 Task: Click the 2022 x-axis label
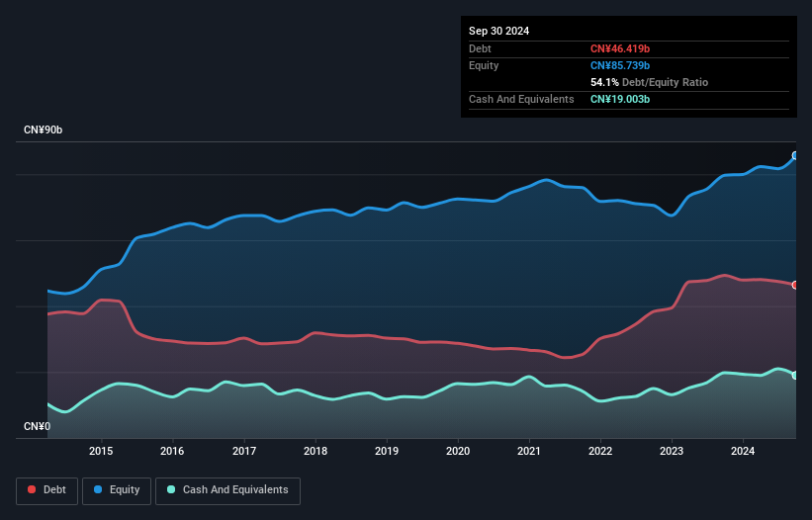point(600,451)
